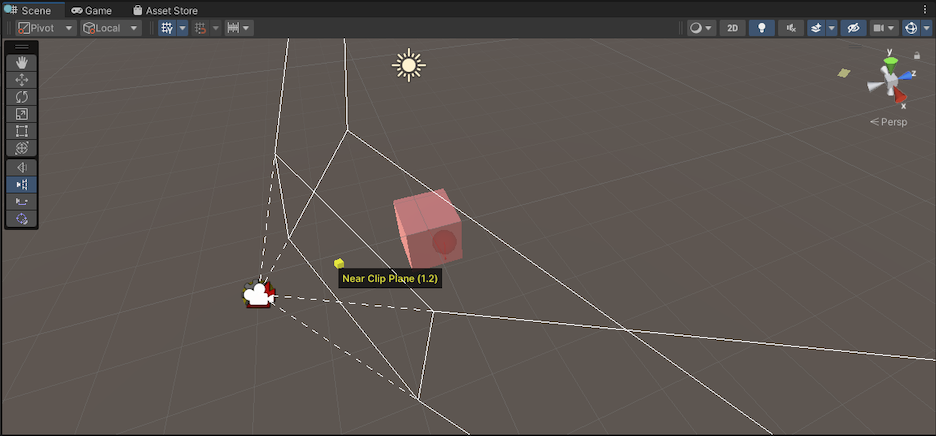Image resolution: width=936 pixels, height=436 pixels.
Task: Toggle scene audio mute button
Action: coord(792,28)
